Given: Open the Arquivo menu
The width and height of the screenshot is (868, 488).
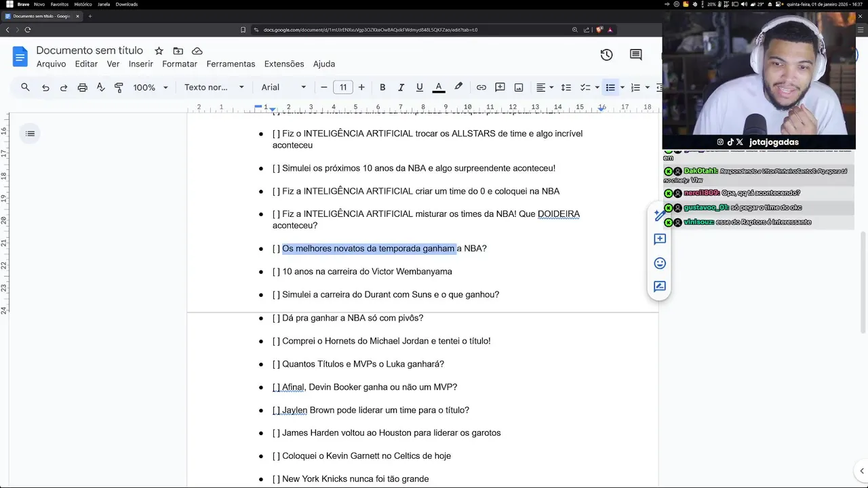Looking at the screenshot, I should click(51, 64).
